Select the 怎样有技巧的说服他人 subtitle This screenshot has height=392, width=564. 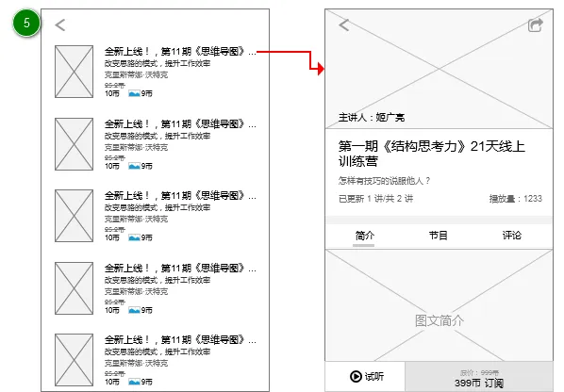click(x=384, y=181)
